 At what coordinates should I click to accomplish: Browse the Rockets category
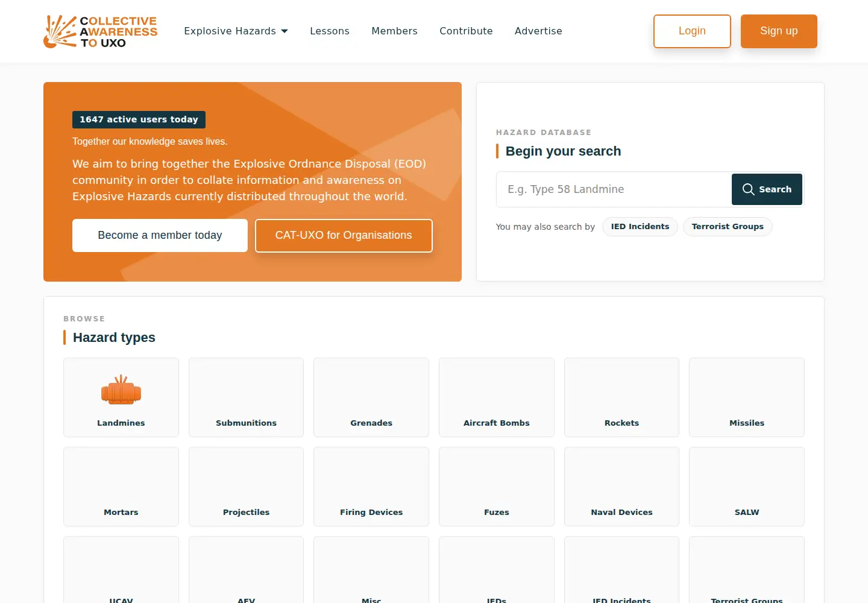[x=621, y=397]
